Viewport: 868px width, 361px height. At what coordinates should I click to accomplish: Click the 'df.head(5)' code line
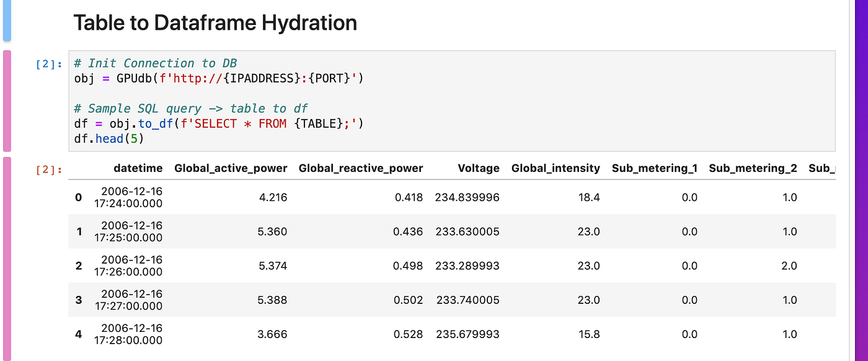[109, 139]
